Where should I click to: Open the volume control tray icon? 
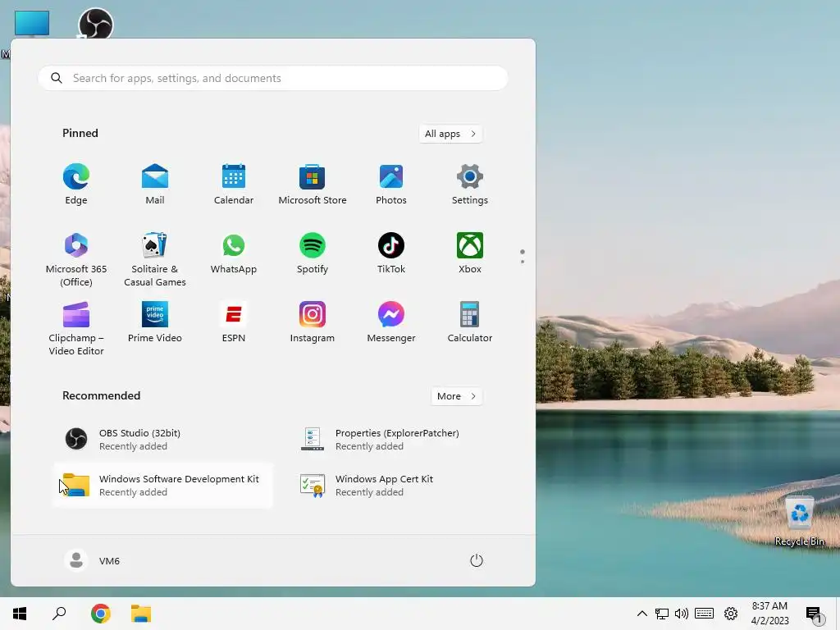[682, 614]
